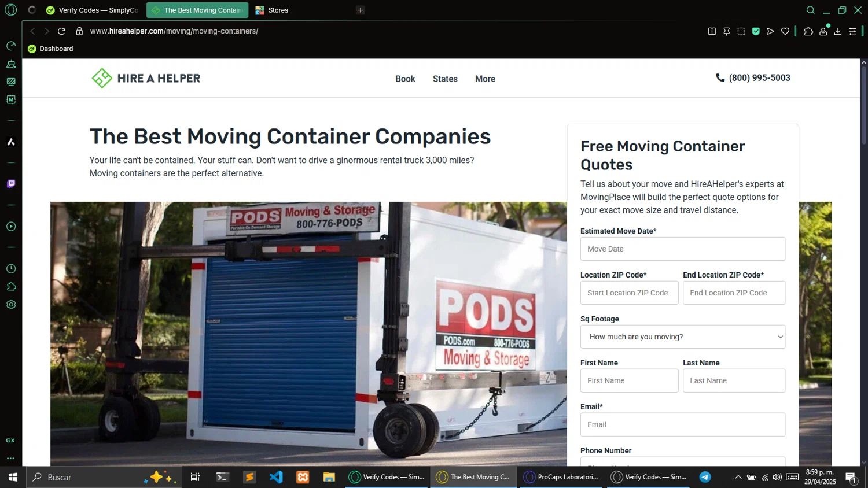868x488 pixels.
Task: Open the Book navigation menu
Action: pos(405,79)
